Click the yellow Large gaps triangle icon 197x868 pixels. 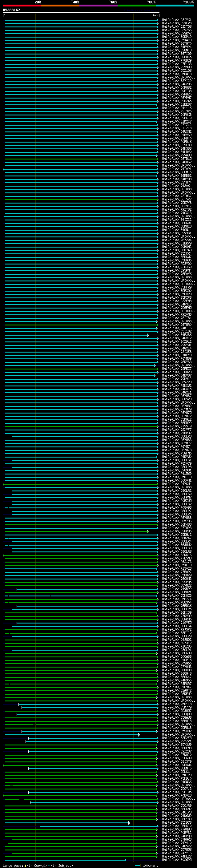click(x=25, y=865)
